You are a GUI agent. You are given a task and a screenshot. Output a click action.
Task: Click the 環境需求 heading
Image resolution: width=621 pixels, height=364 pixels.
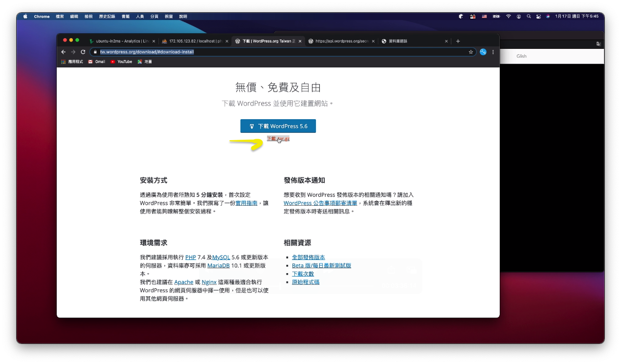tap(154, 243)
